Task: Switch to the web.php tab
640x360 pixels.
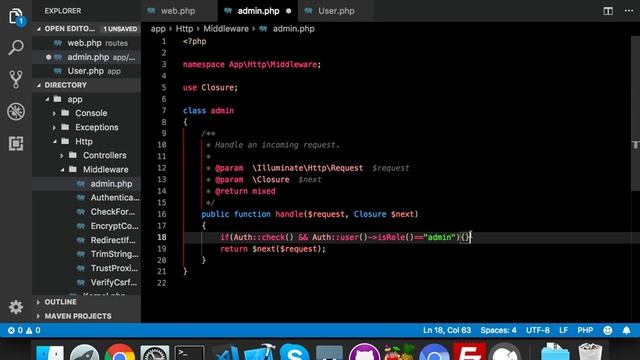Action: pyautogui.click(x=178, y=11)
